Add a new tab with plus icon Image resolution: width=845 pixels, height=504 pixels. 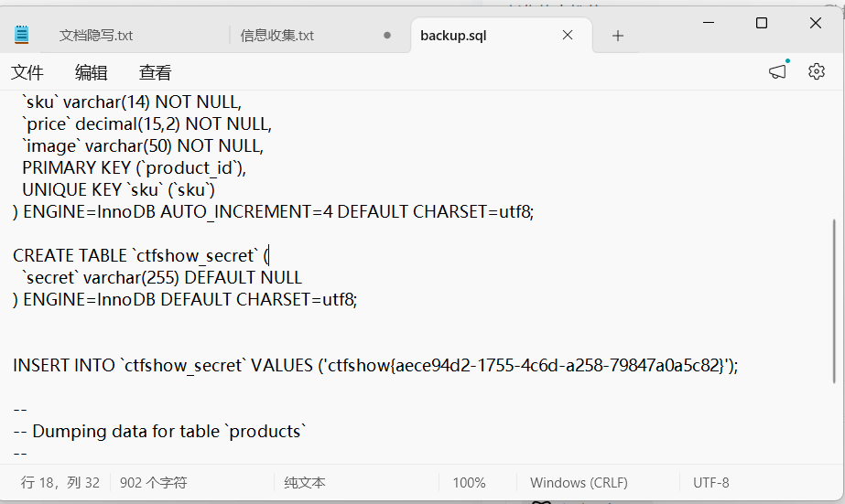[618, 36]
